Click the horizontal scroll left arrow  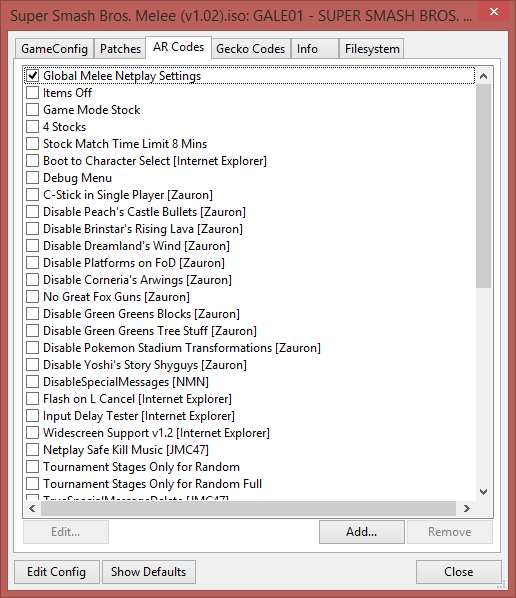point(32,508)
